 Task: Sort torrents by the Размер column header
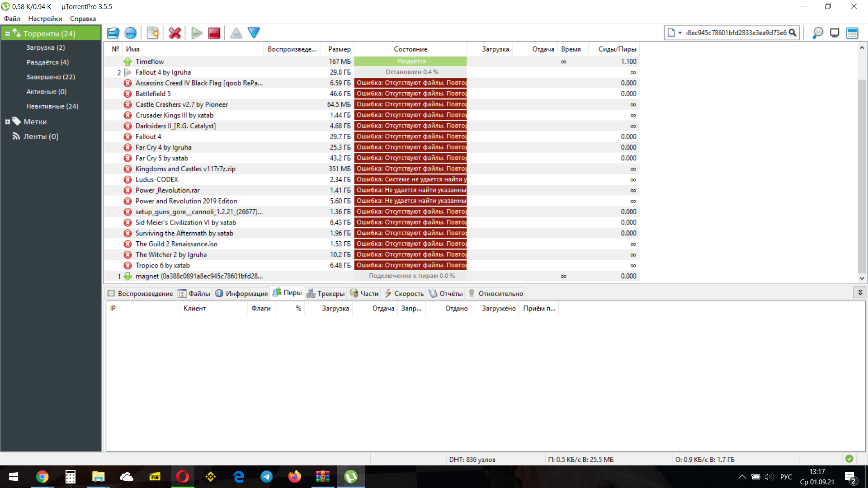337,49
